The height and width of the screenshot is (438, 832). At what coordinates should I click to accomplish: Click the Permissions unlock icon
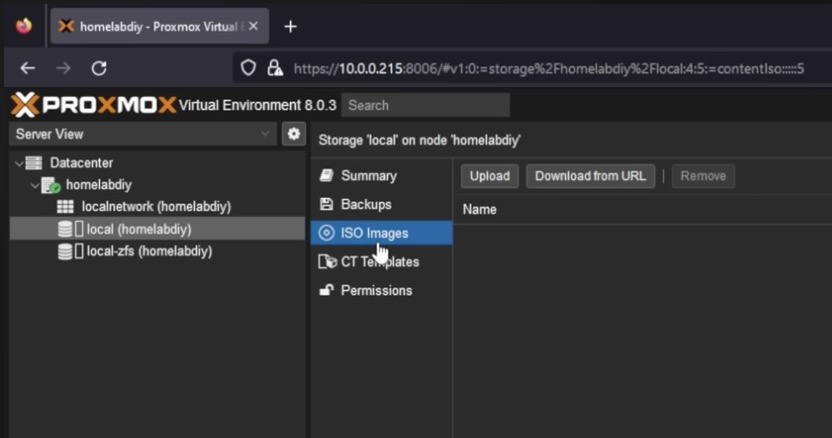[x=326, y=290]
